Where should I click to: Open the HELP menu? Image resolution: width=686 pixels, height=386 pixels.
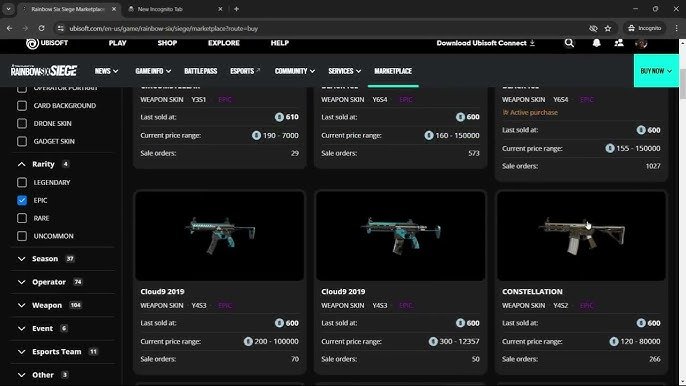pos(280,43)
